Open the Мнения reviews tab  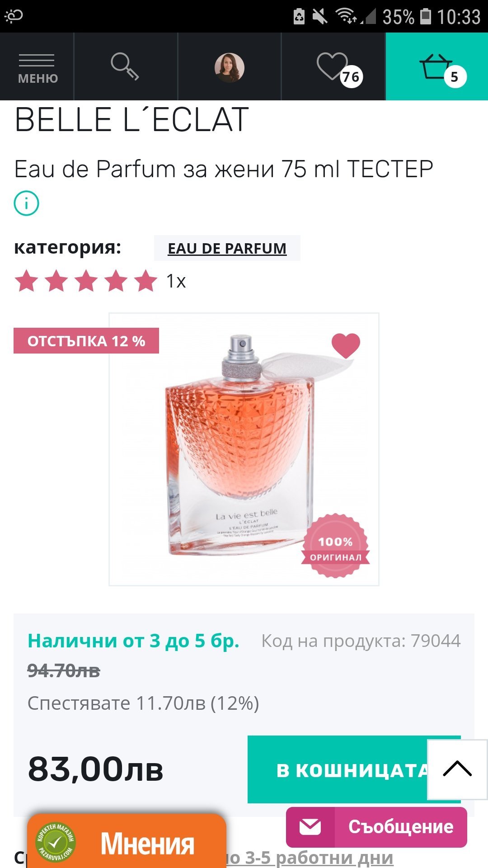click(x=127, y=841)
